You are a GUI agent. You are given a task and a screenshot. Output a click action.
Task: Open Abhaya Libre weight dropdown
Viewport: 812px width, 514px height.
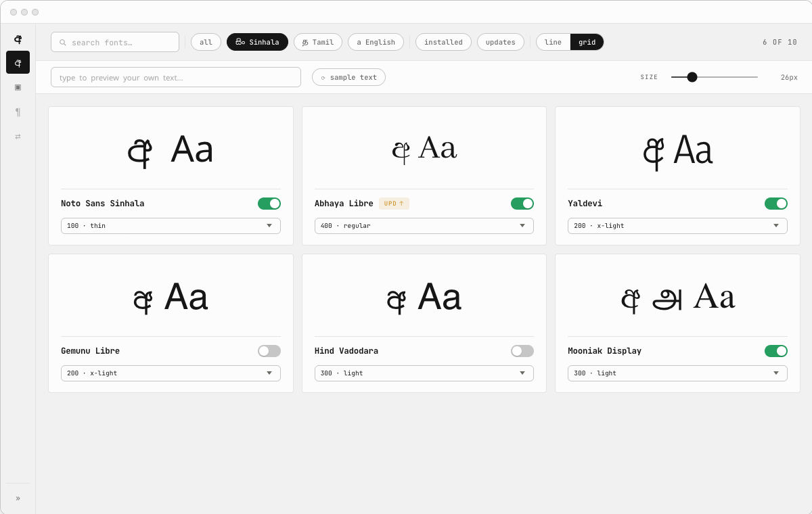(424, 226)
